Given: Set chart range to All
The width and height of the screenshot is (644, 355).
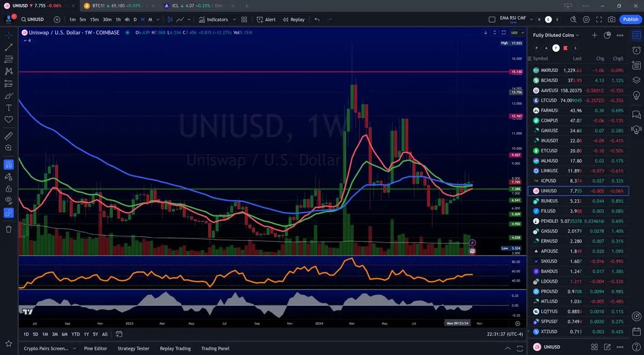Looking at the screenshot, I should 105,334.
